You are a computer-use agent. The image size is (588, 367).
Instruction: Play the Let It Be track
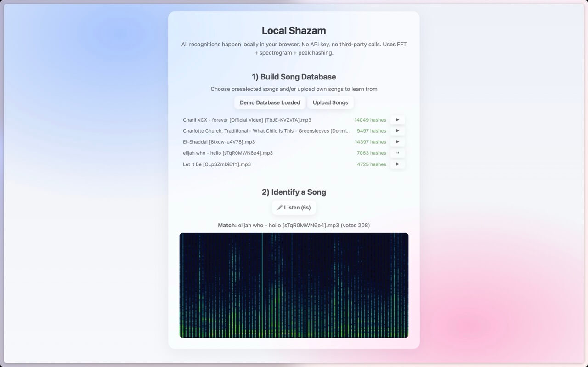[x=397, y=164]
